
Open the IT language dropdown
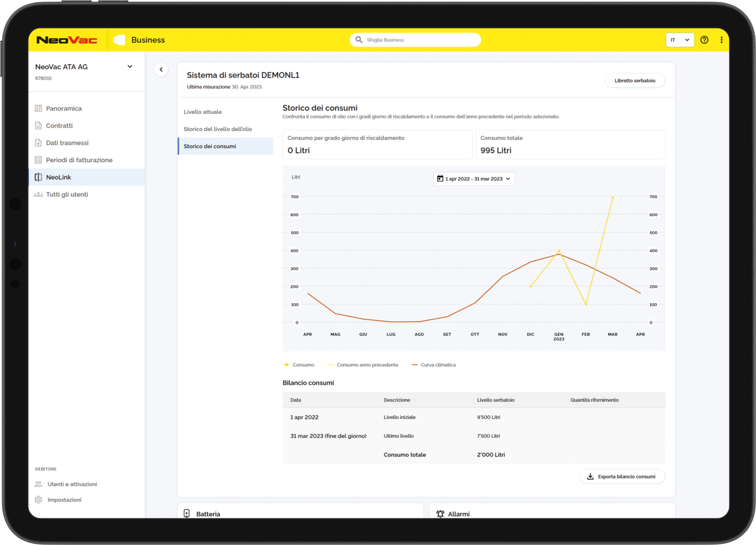pos(680,40)
